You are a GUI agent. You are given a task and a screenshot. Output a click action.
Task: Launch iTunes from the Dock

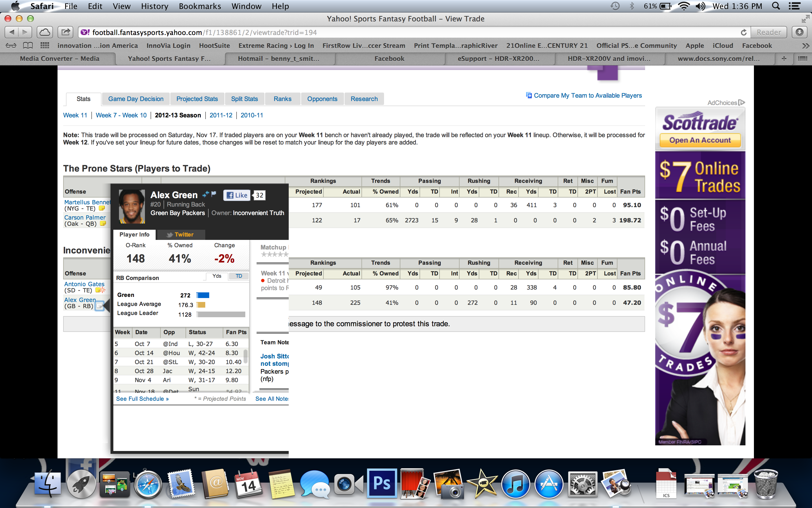(515, 484)
